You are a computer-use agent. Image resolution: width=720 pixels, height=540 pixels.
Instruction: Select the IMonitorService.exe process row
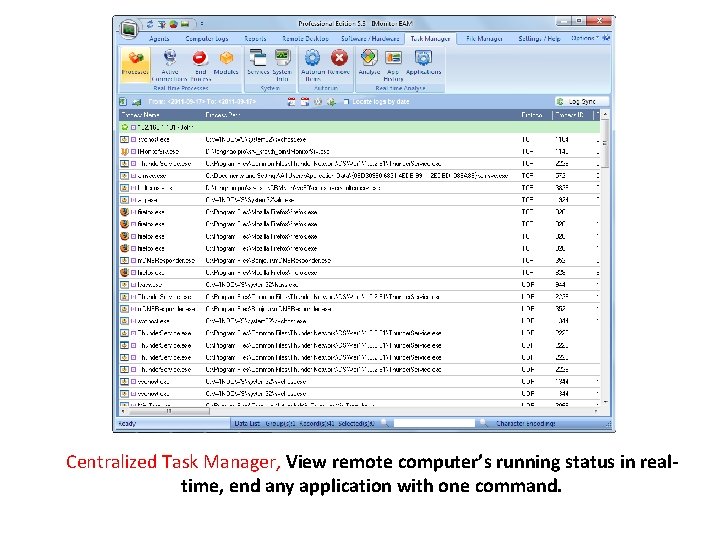(x=360, y=152)
